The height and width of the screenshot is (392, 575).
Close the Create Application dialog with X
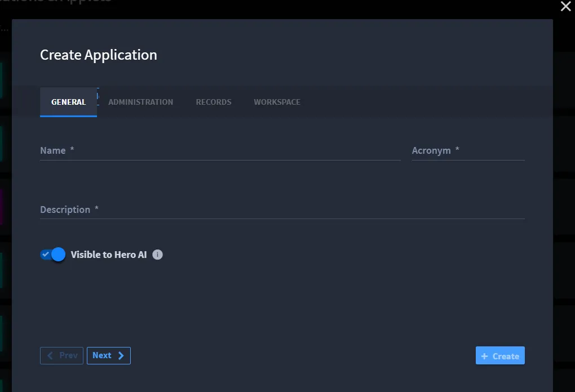(565, 6)
